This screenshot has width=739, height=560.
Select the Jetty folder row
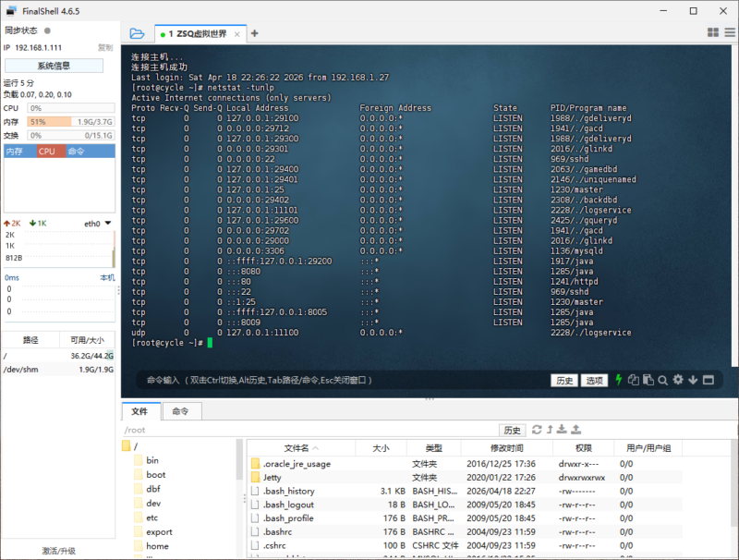point(466,478)
